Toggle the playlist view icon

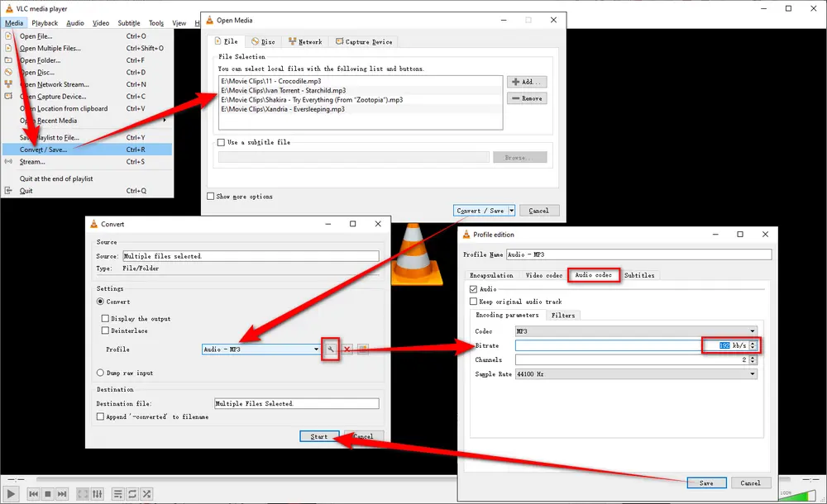[x=117, y=494]
